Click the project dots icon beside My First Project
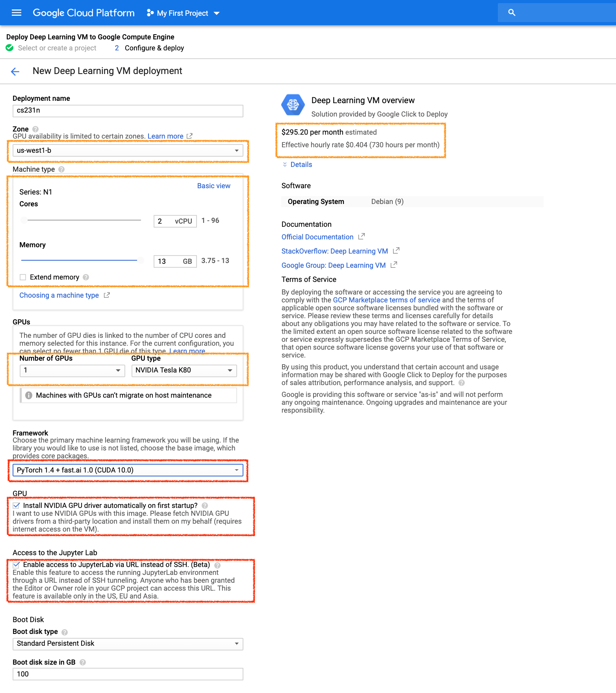Screen dimensions: 616x693 click(x=150, y=13)
